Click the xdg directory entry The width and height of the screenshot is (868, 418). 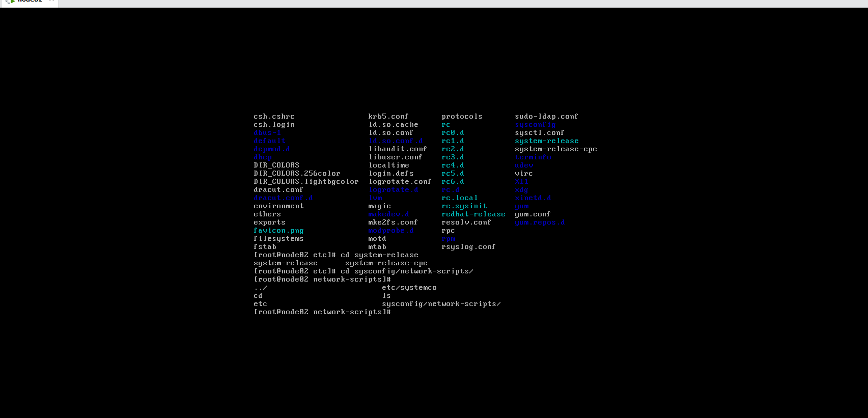pos(521,190)
